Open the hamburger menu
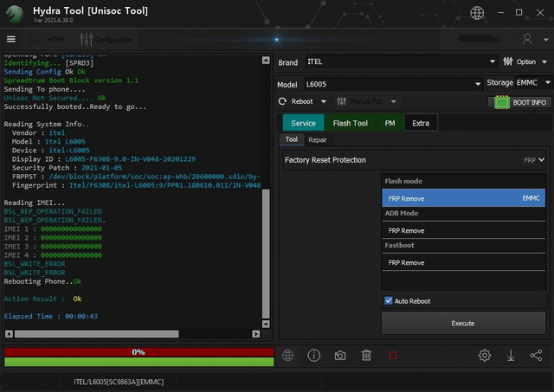This screenshot has height=392, width=554. point(11,39)
